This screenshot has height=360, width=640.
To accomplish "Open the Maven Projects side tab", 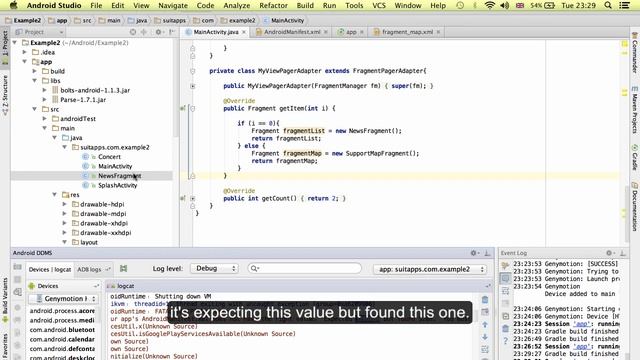I will click(x=635, y=110).
